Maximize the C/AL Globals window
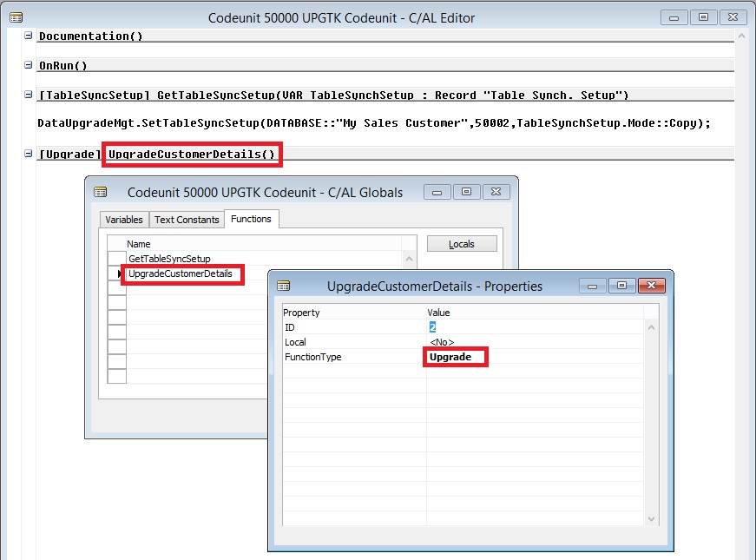Screen dimensions: 756x560 [x=466, y=192]
